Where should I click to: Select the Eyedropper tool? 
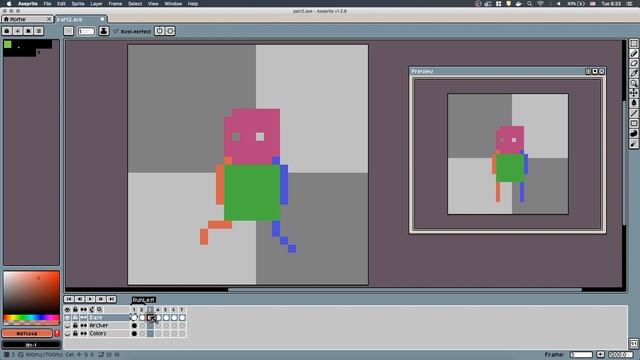click(x=633, y=73)
